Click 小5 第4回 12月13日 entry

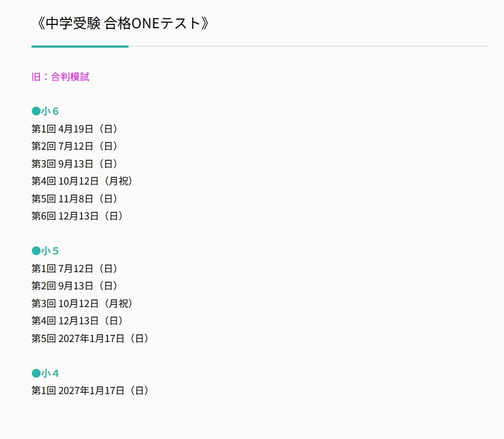(78, 321)
